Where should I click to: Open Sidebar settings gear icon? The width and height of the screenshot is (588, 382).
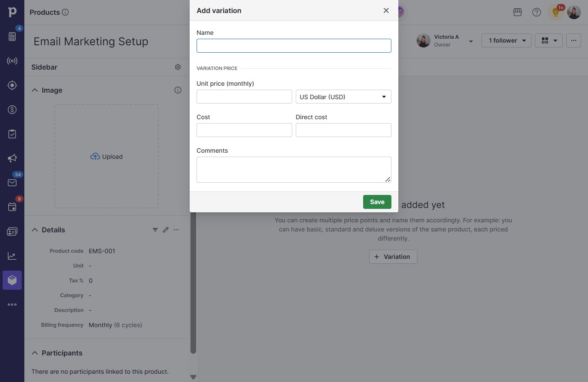178,67
